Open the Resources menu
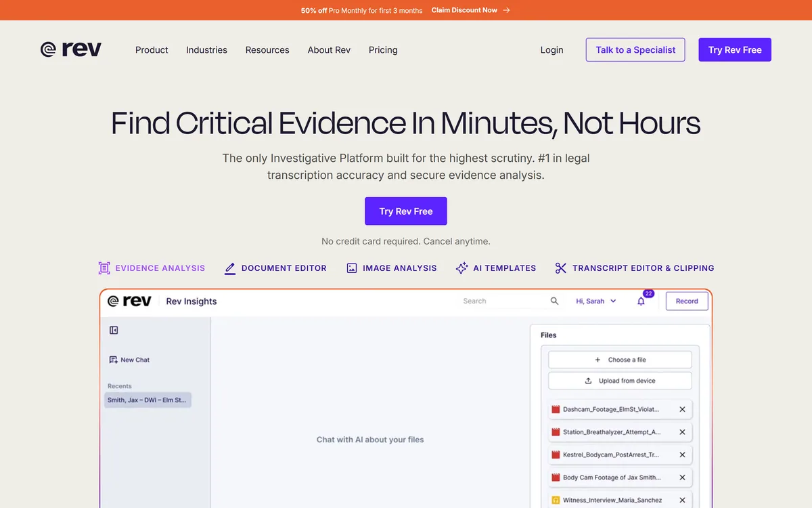The image size is (812, 508). tap(267, 50)
